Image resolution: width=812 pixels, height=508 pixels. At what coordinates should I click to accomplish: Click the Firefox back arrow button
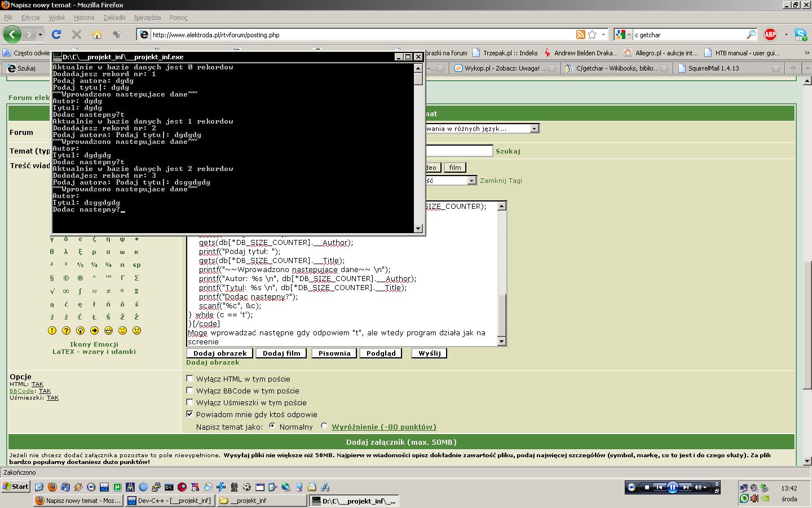click(12, 34)
